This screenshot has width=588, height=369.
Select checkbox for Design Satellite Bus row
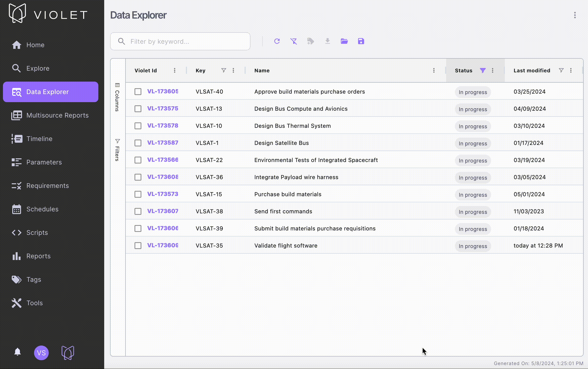[138, 143]
